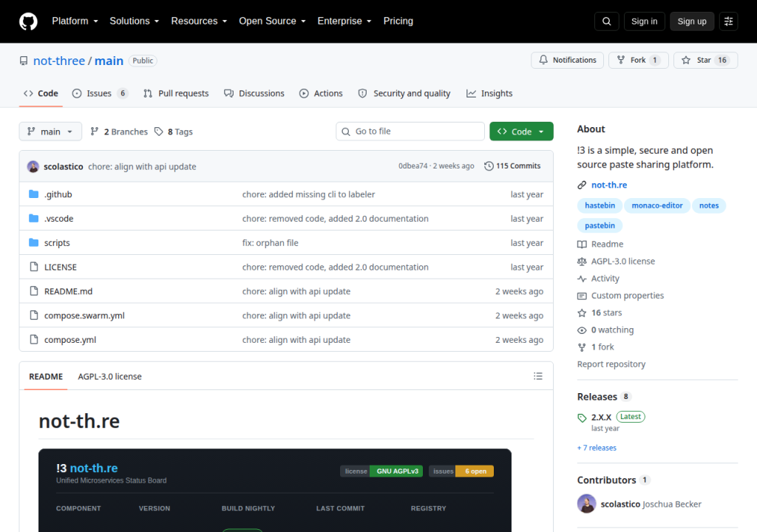This screenshot has width=757, height=532.
Task: Open the Actions tab
Action: pos(321,93)
